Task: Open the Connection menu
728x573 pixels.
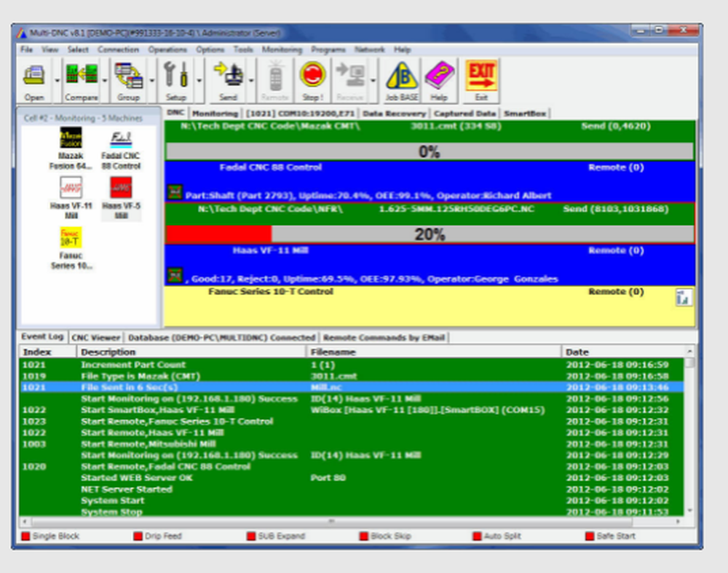Action: click(119, 50)
